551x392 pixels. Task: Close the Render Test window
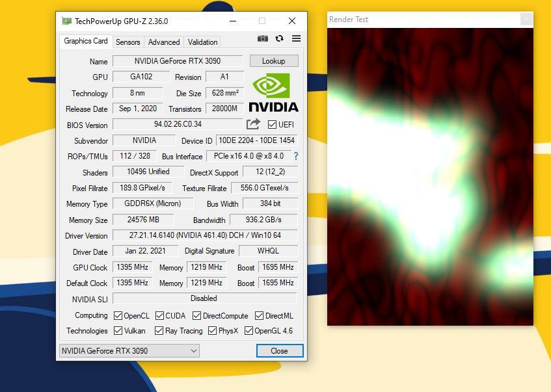(526, 20)
